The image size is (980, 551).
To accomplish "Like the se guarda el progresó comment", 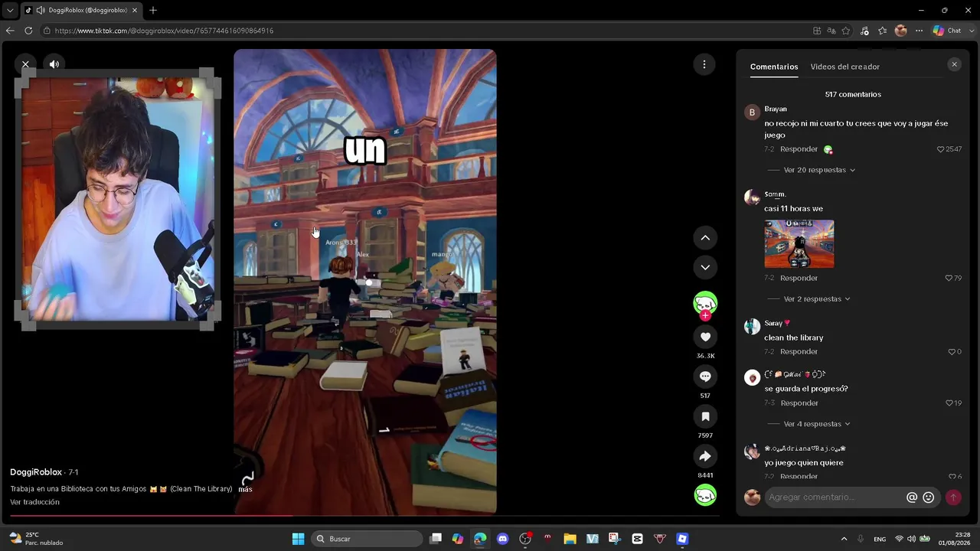I will 949,403.
